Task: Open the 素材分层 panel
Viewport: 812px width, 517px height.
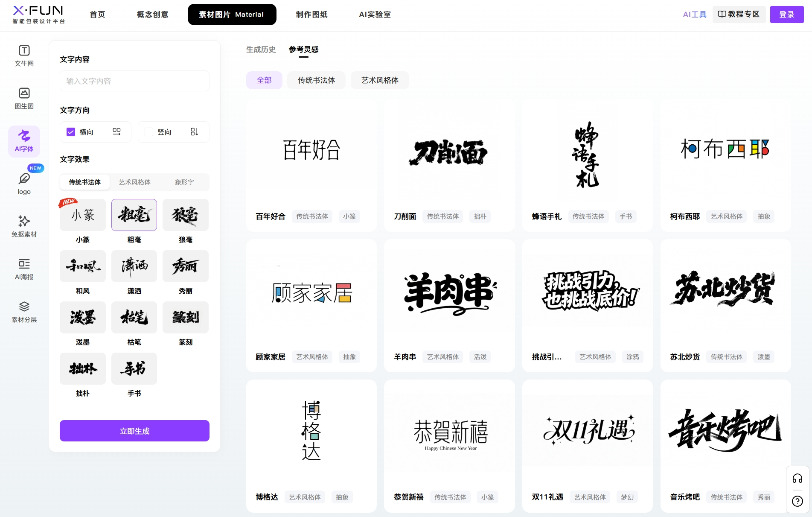Action: point(24,312)
